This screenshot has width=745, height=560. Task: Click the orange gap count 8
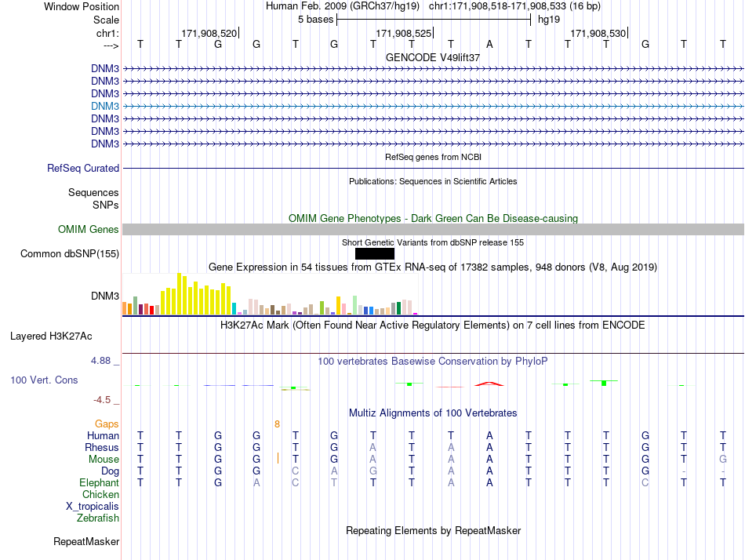point(277,424)
